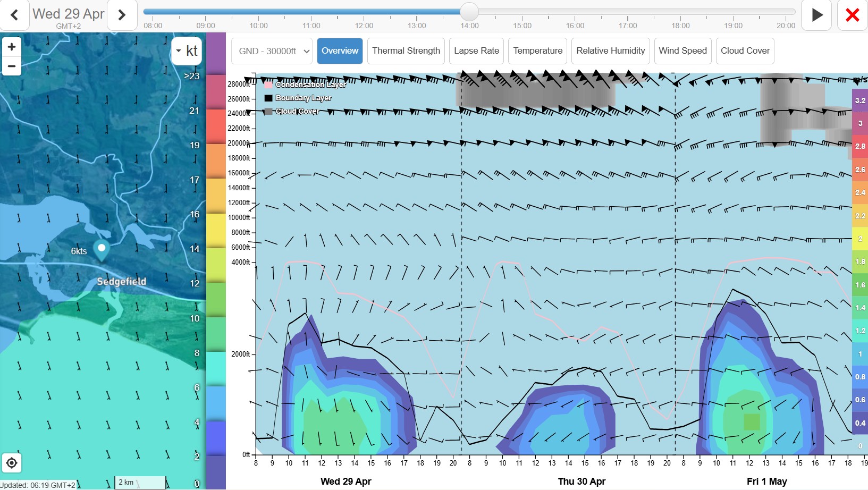868x490 pixels.
Task: Open the Temperature view
Action: click(537, 51)
